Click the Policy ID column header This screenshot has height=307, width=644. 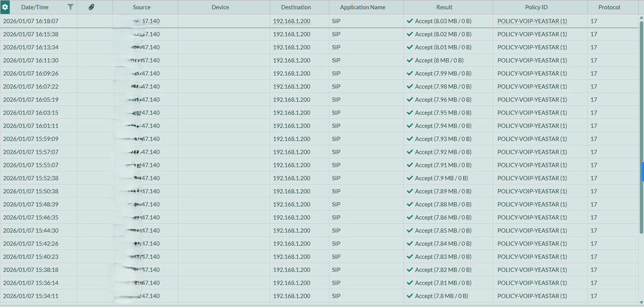coord(532,7)
